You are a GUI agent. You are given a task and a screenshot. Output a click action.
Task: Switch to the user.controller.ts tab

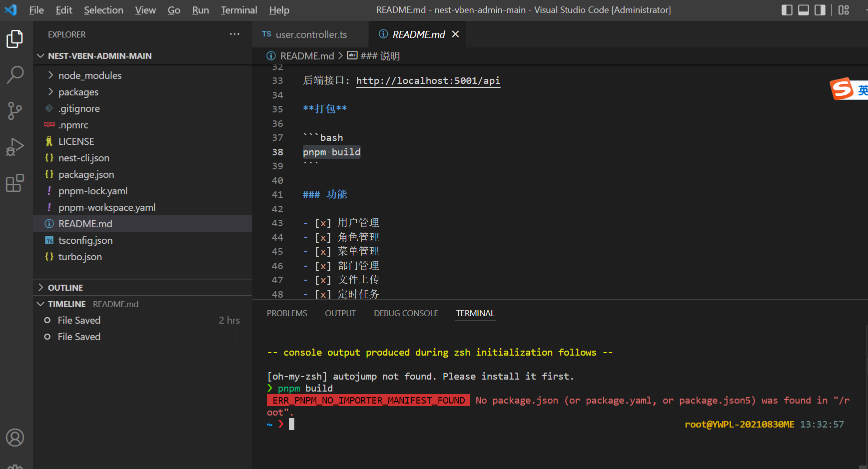pos(310,34)
